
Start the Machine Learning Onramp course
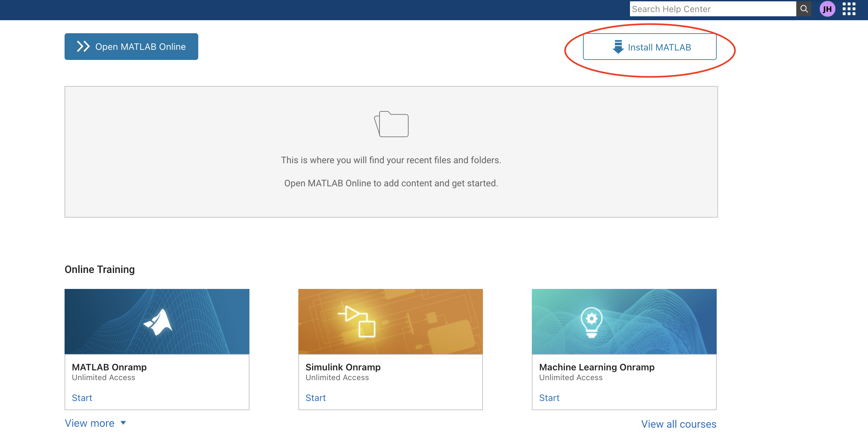tap(549, 397)
